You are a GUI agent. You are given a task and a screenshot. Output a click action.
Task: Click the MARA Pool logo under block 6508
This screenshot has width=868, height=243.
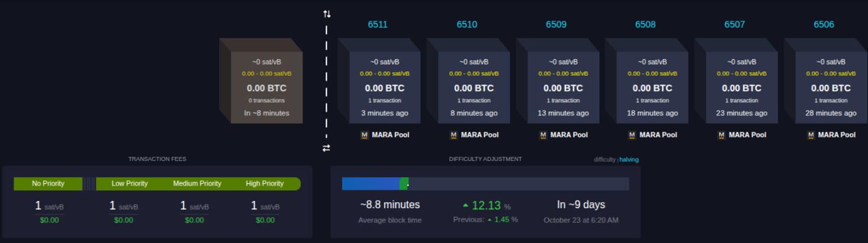click(x=632, y=135)
